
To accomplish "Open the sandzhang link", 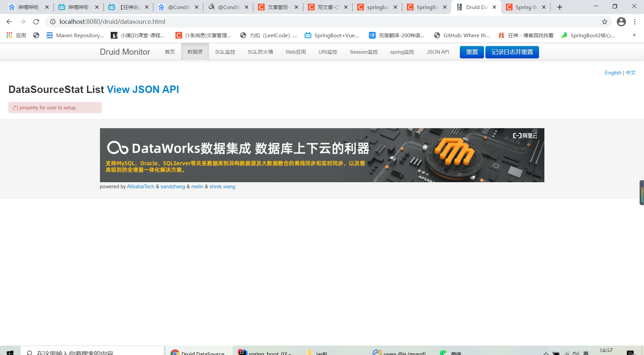I will coord(173,187).
